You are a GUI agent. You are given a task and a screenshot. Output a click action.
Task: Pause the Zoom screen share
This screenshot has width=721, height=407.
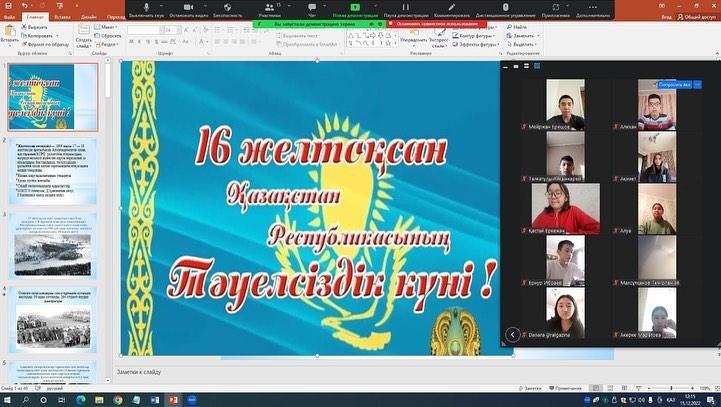pos(406,10)
